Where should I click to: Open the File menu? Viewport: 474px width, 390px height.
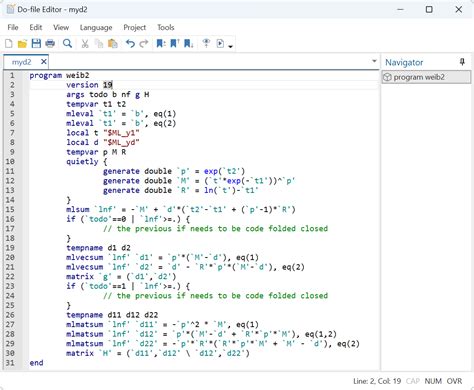(x=13, y=27)
